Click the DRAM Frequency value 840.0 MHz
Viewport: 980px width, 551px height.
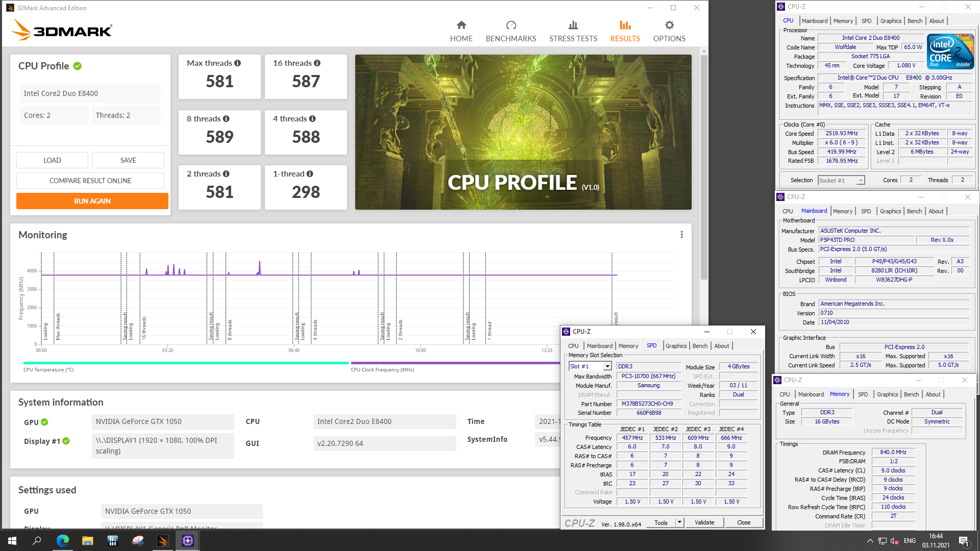(893, 453)
